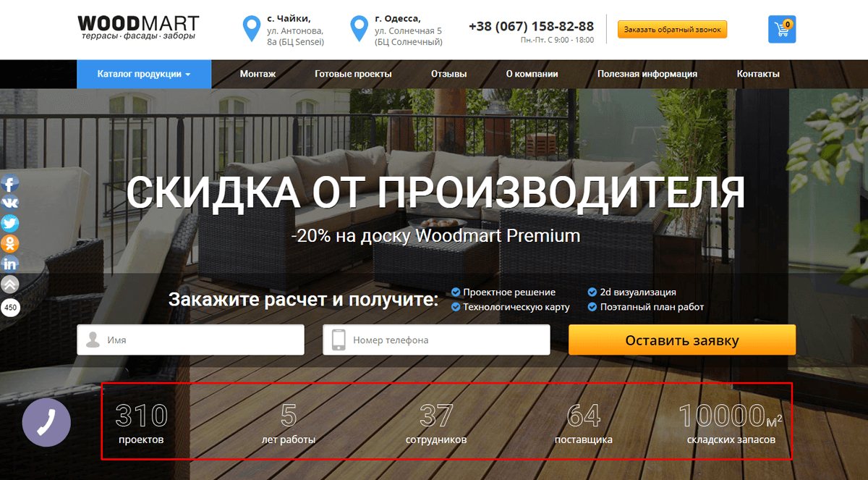
Task: Click the Проектное решение checkmark item
Action: tap(503, 292)
